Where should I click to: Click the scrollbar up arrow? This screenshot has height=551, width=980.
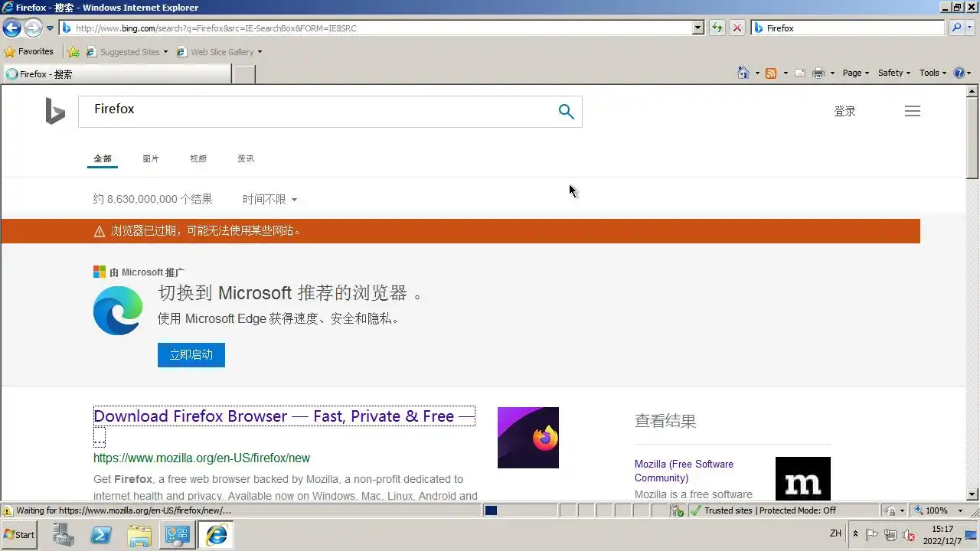pos(972,91)
